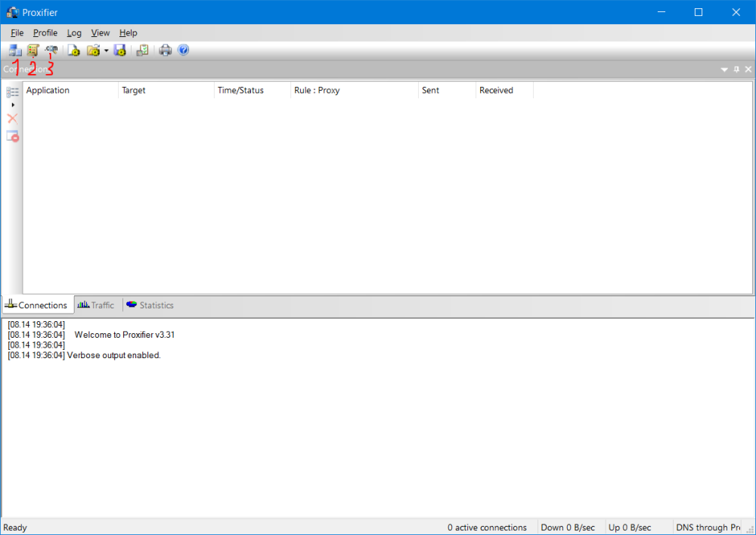
Task: Open the File menu
Action: (x=17, y=32)
